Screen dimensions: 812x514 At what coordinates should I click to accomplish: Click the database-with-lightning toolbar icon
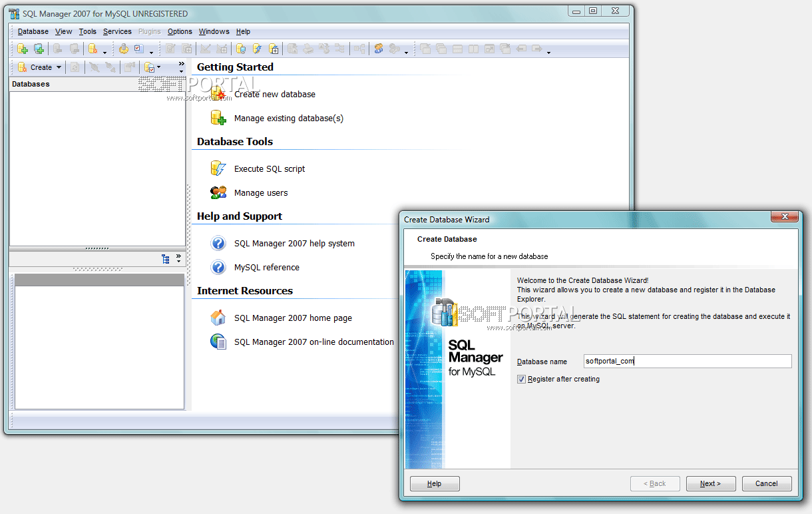(x=257, y=49)
